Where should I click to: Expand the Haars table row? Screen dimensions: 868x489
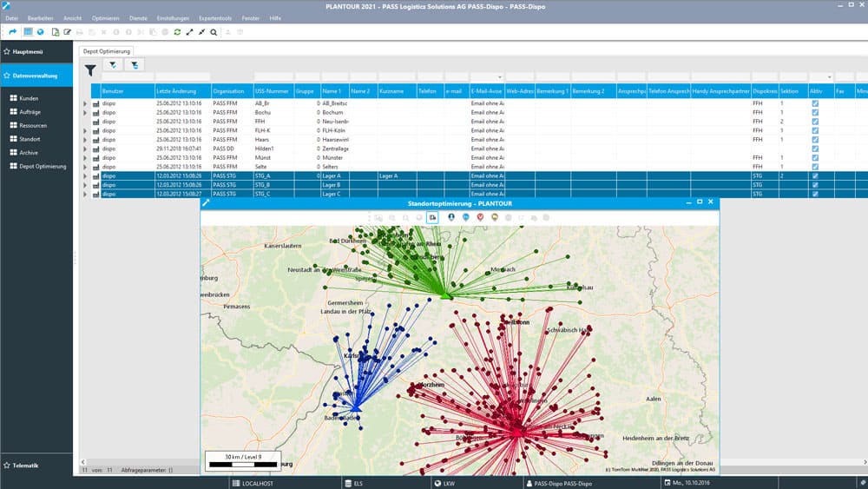pyautogui.click(x=85, y=140)
